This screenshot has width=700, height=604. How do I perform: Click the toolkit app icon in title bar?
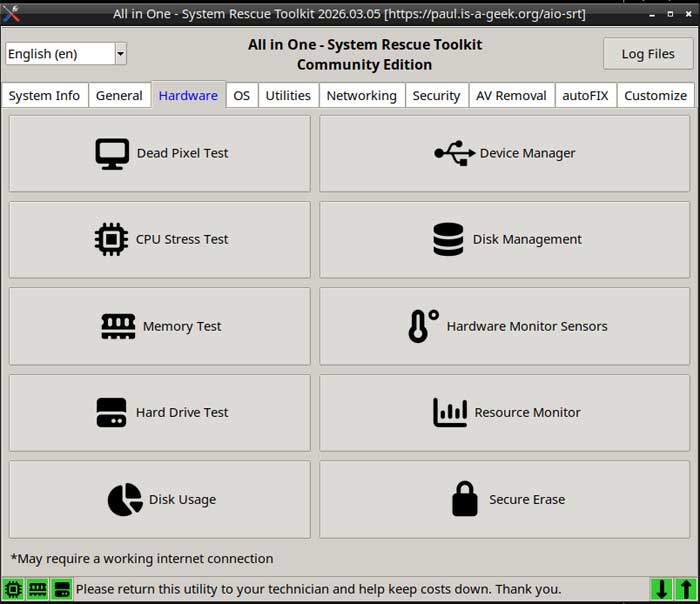[x=11, y=13]
